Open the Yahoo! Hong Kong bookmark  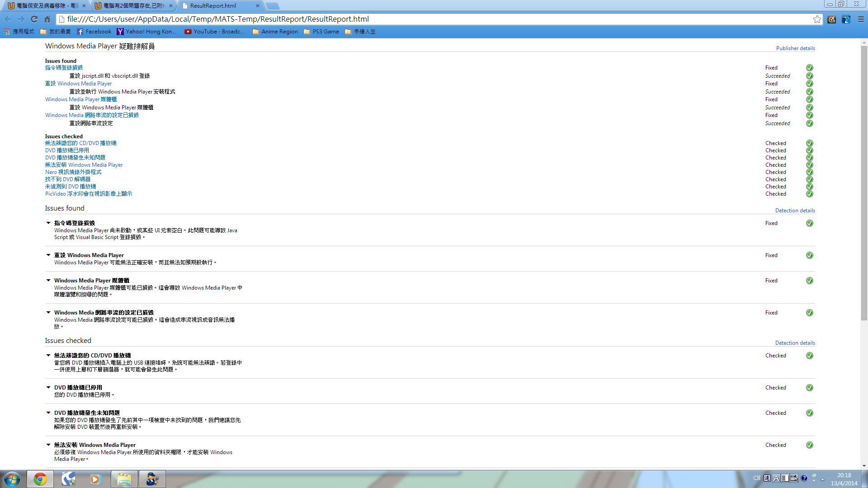pos(146,32)
